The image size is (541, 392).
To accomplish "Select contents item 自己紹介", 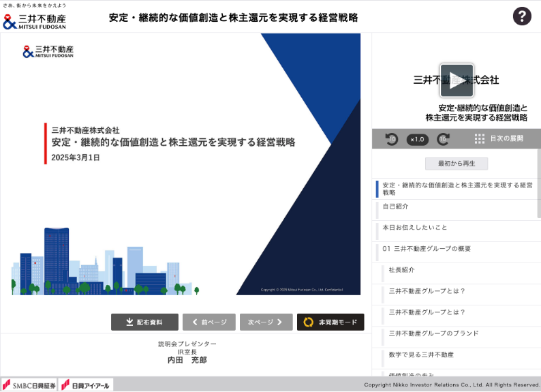I will (455, 210).
